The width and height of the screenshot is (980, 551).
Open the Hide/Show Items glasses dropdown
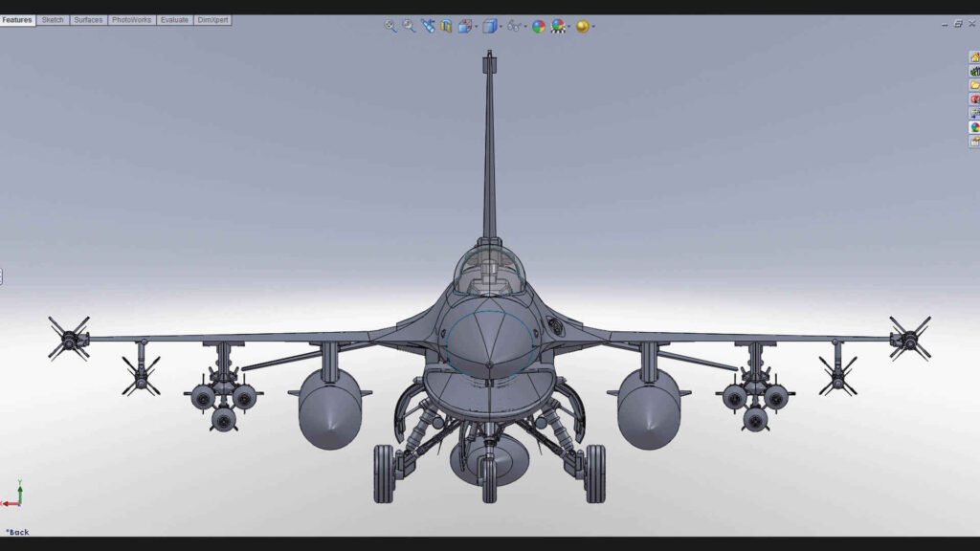(526, 27)
